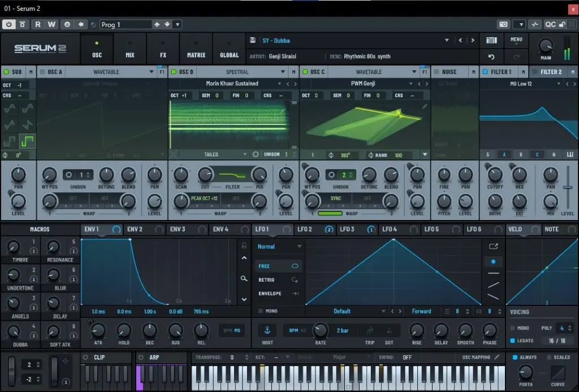The width and height of the screenshot is (579, 392).
Task: Click the host activity waveform icon
Action: pyautogui.click(x=535, y=24)
